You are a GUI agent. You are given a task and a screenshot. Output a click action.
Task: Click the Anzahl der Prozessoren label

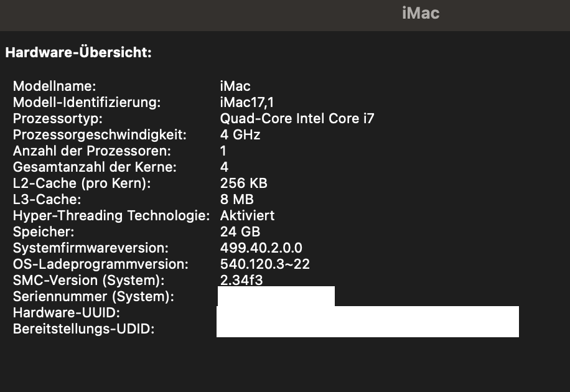(x=91, y=151)
